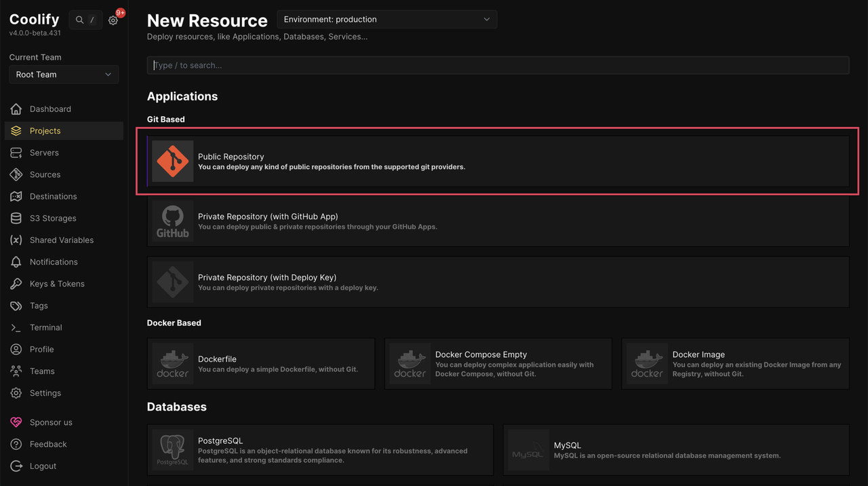Viewport: 868px width, 486px height.
Task: Choose Private Repository (with Deploy Key)
Action: 267,277
